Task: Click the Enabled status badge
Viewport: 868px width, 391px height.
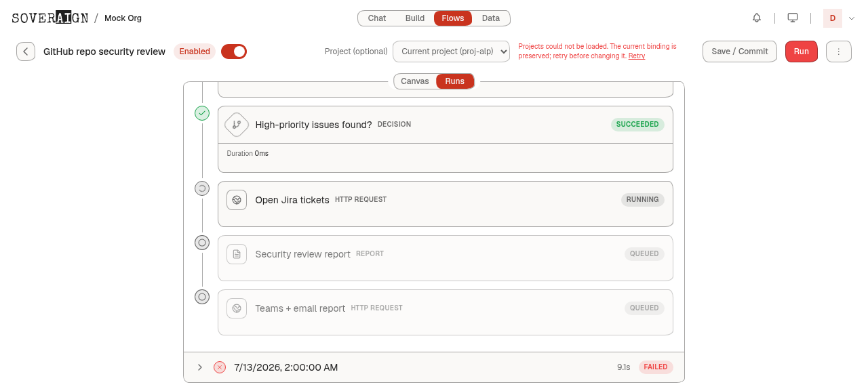Action: point(195,52)
